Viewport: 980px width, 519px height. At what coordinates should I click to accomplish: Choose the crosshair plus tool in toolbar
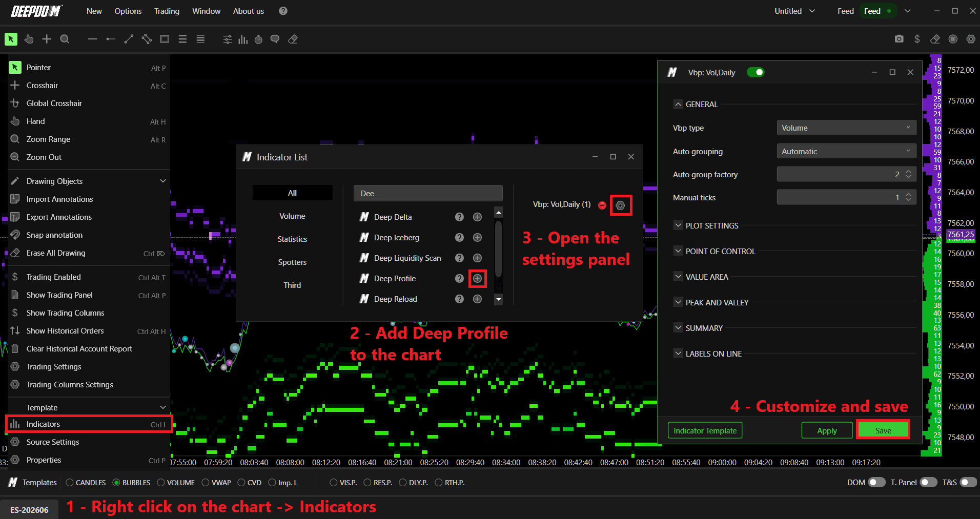click(47, 39)
